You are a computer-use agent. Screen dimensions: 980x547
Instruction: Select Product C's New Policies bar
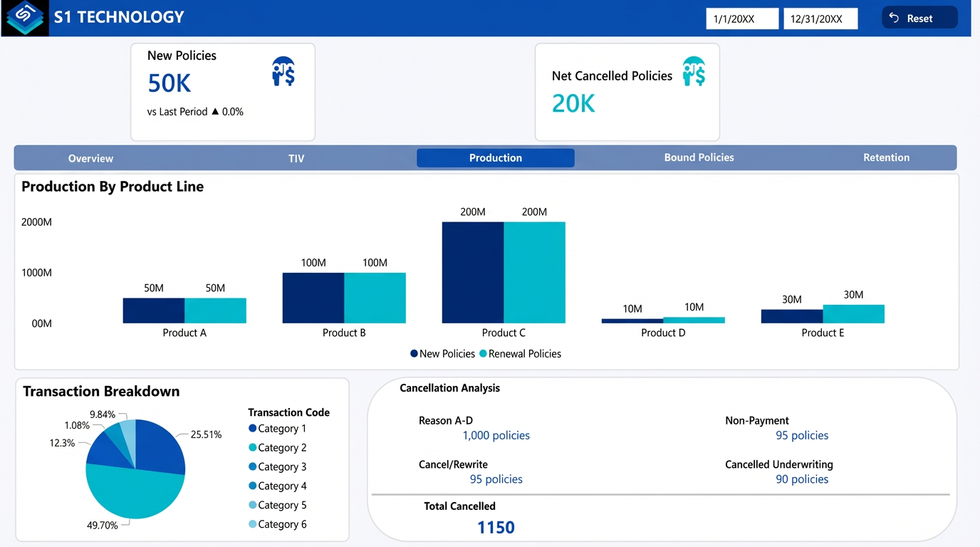point(472,271)
